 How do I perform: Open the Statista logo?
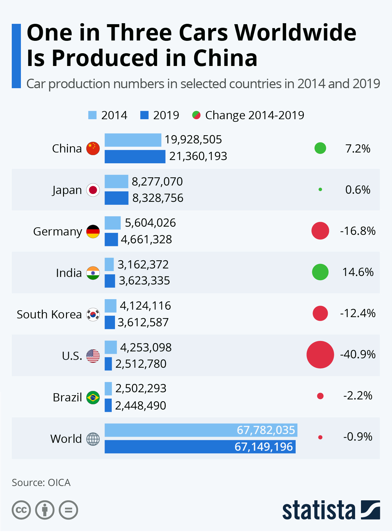(x=331, y=510)
